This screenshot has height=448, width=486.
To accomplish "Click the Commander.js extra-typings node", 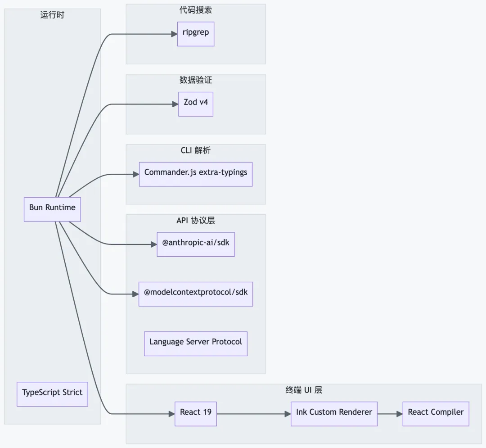I will (x=196, y=174).
